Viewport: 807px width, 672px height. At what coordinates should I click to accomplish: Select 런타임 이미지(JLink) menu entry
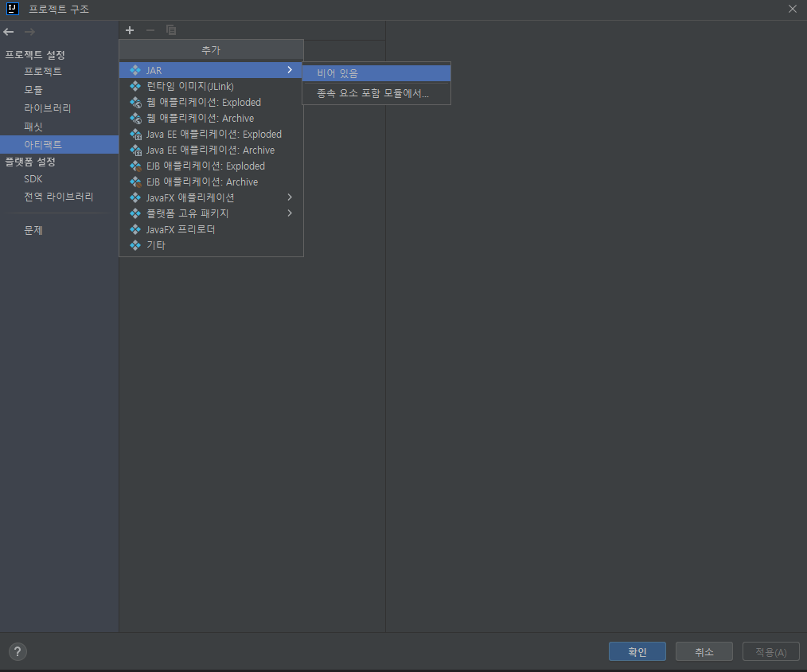[211, 86]
